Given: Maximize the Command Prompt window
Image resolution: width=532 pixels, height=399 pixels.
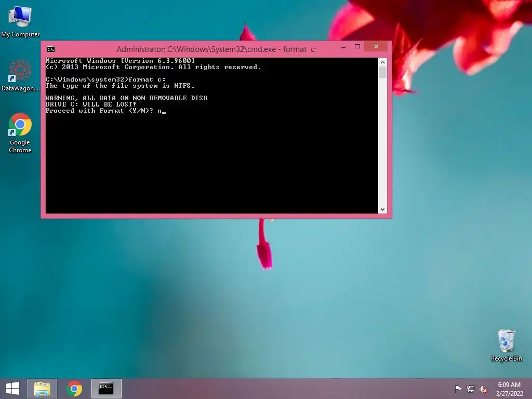Looking at the screenshot, I should tap(357, 46).
